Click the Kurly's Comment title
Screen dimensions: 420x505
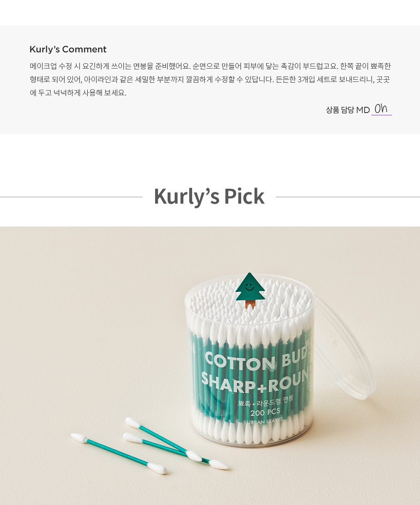click(68, 49)
